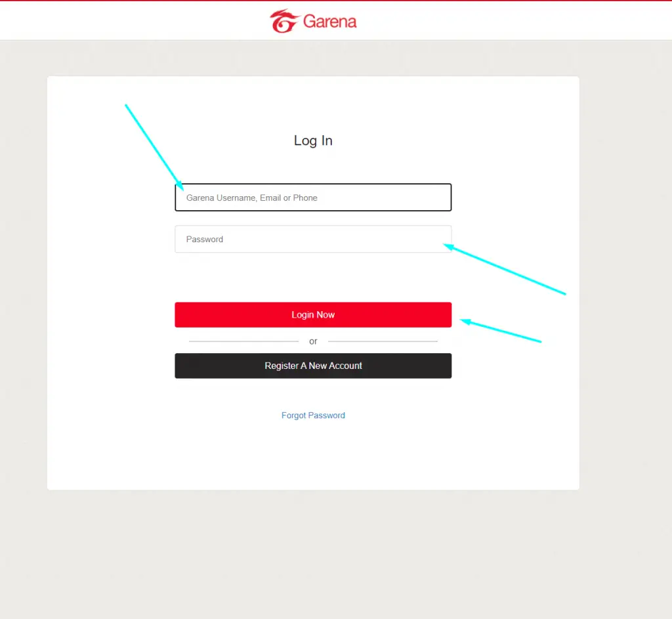The width and height of the screenshot is (672, 619).
Task: Click the Log In heading text
Action: point(313,140)
